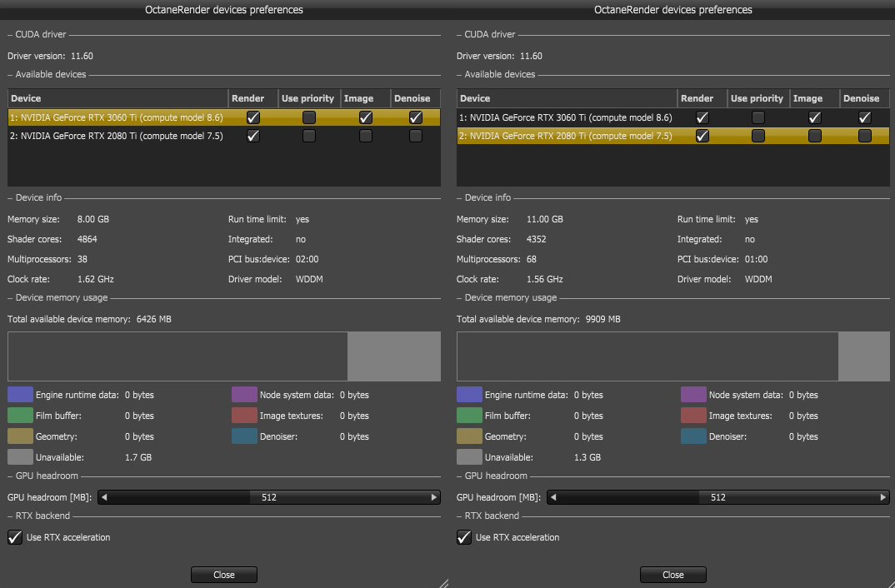Viewport: 895px width, 588px height.
Task: Toggle Use priority for RTX 3060 Ti, right window
Action: click(x=758, y=117)
